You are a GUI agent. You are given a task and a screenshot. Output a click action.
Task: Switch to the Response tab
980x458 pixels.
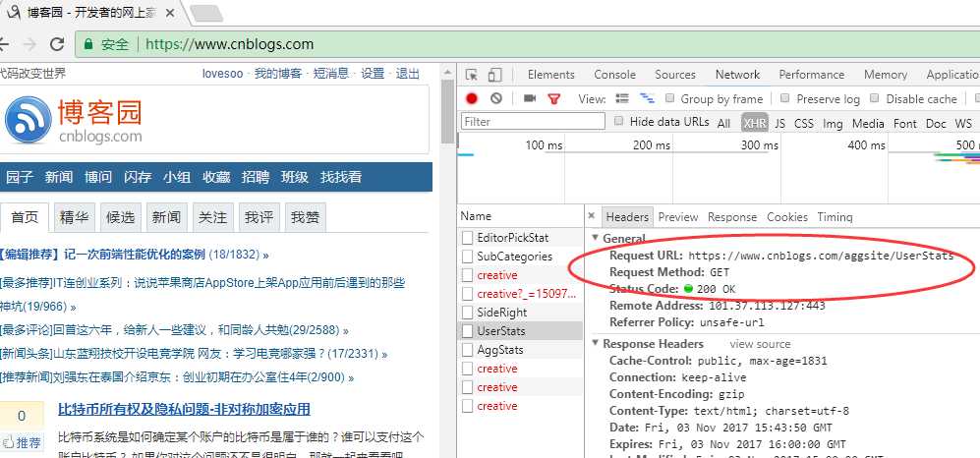click(732, 217)
